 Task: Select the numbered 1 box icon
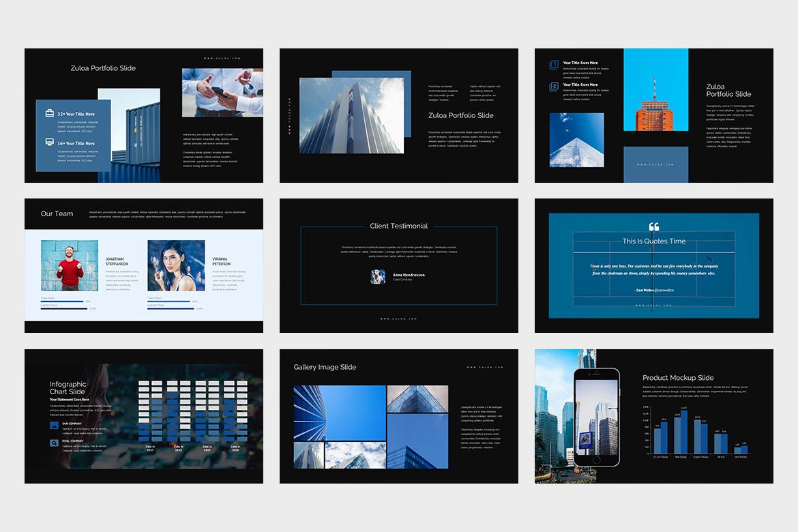pyautogui.click(x=554, y=65)
